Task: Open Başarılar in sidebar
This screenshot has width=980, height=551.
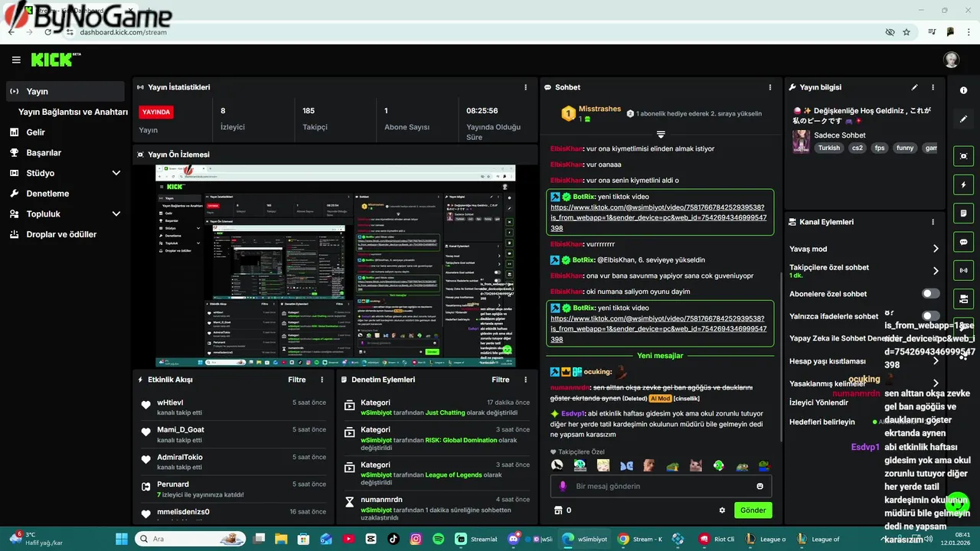Action: (65, 152)
